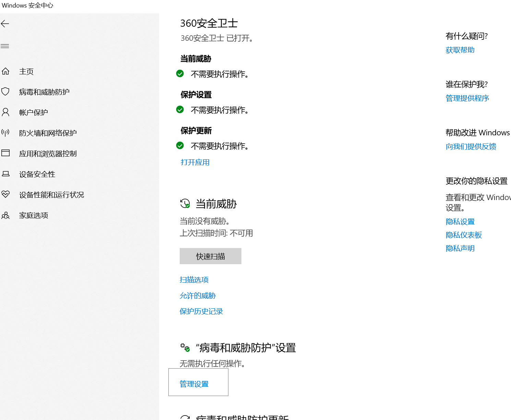Open 扫描选项
This screenshot has width=511, height=420.
click(x=194, y=280)
